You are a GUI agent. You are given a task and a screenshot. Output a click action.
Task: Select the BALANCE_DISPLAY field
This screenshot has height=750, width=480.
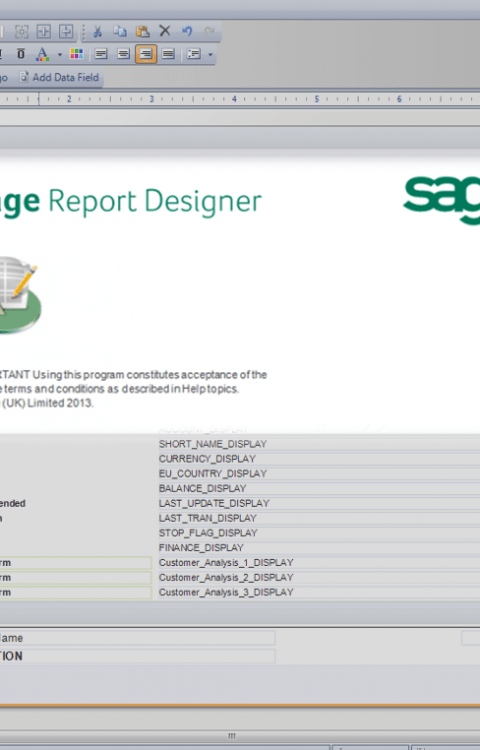coord(319,488)
